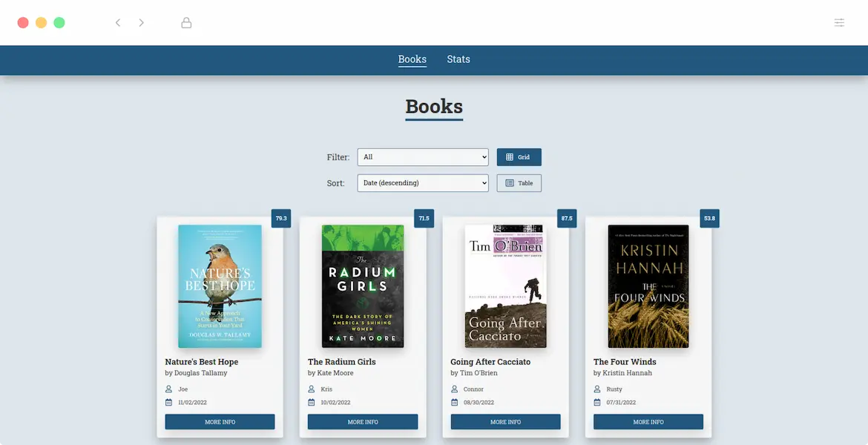Open the Stats navigation tab
This screenshot has width=868, height=445.
458,59
